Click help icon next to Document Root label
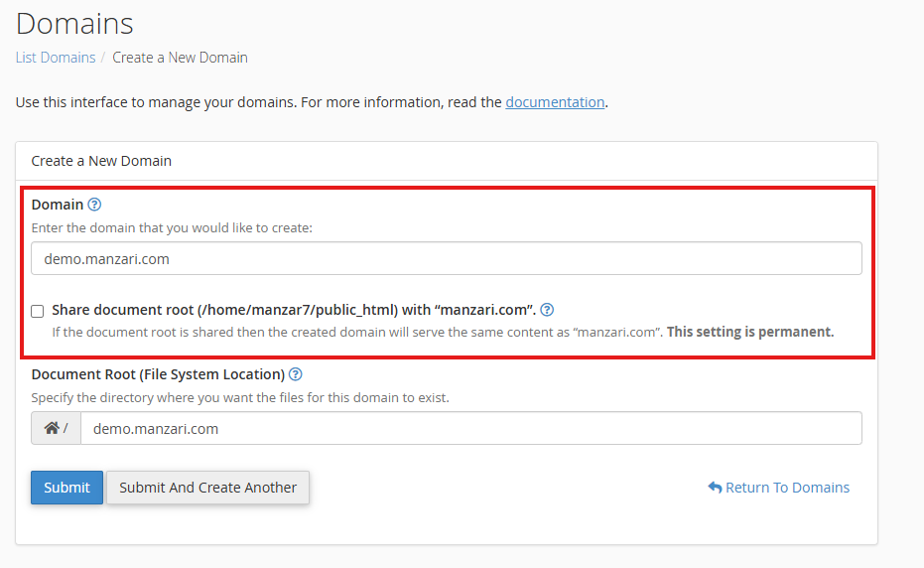The image size is (924, 568). point(295,374)
